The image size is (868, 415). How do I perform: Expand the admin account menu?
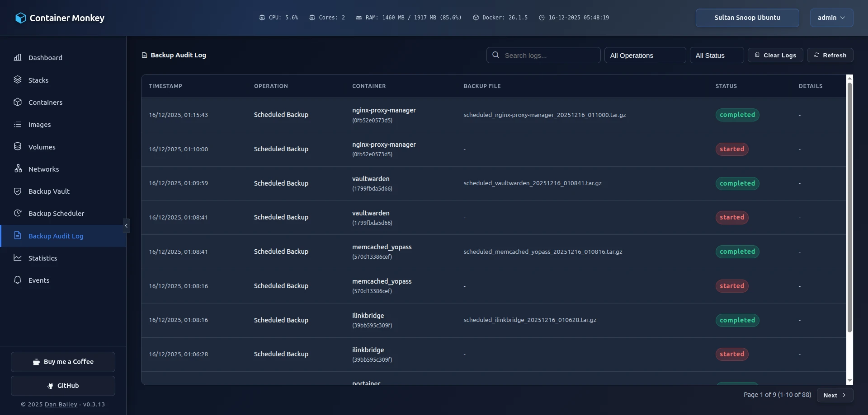[x=831, y=18]
